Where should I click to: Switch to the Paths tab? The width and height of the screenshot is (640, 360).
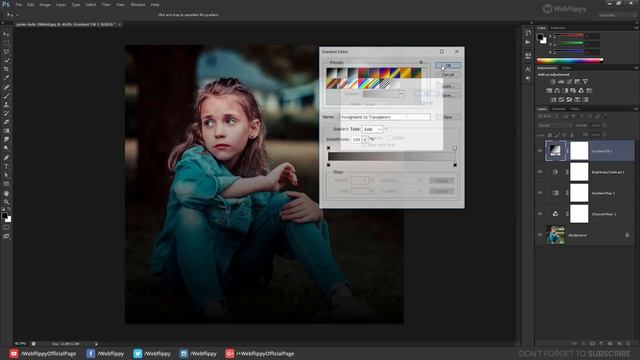[575, 109]
